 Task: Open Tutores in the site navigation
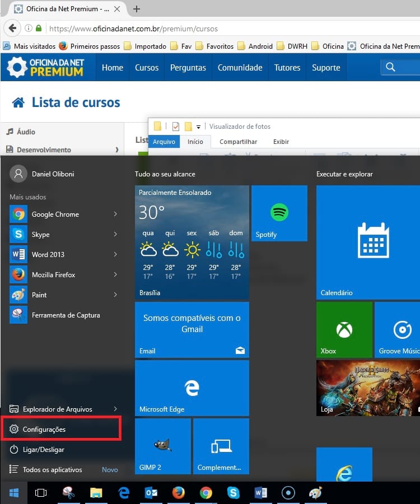[x=287, y=68]
